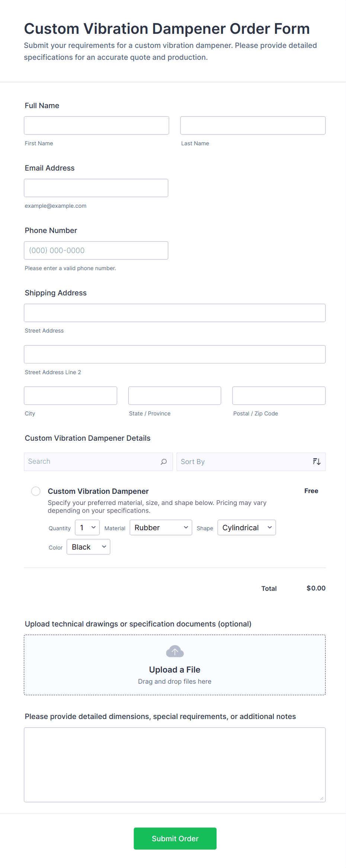The width and height of the screenshot is (346, 868).
Task: Click the Phone Number field
Action: (96, 250)
